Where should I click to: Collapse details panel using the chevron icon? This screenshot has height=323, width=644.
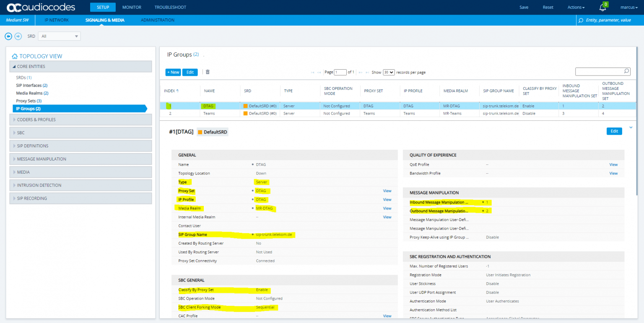tap(631, 128)
